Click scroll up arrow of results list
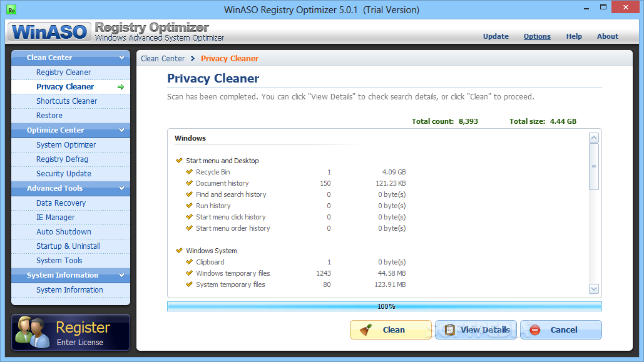Image resolution: width=644 pixels, height=362 pixels. [593, 138]
